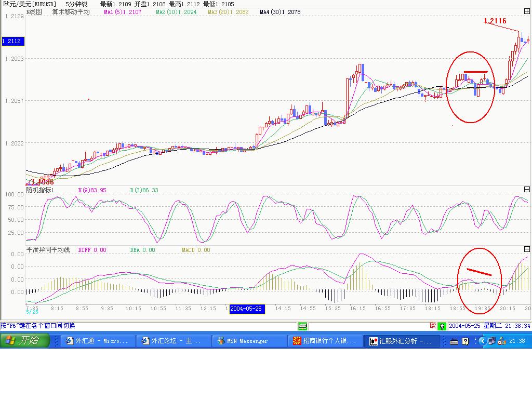This screenshot has width=532, height=399.
Task: Click the 平滑异同平均线 panel label
Action: click(48, 250)
